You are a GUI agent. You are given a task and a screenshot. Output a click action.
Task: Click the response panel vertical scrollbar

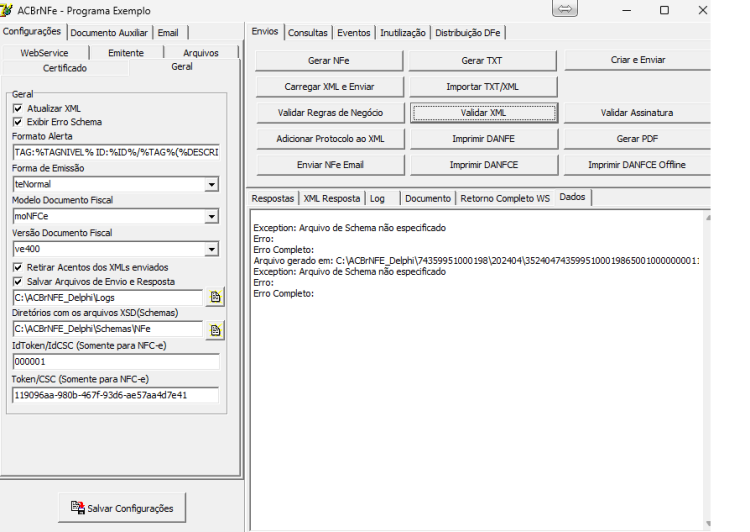point(707,370)
